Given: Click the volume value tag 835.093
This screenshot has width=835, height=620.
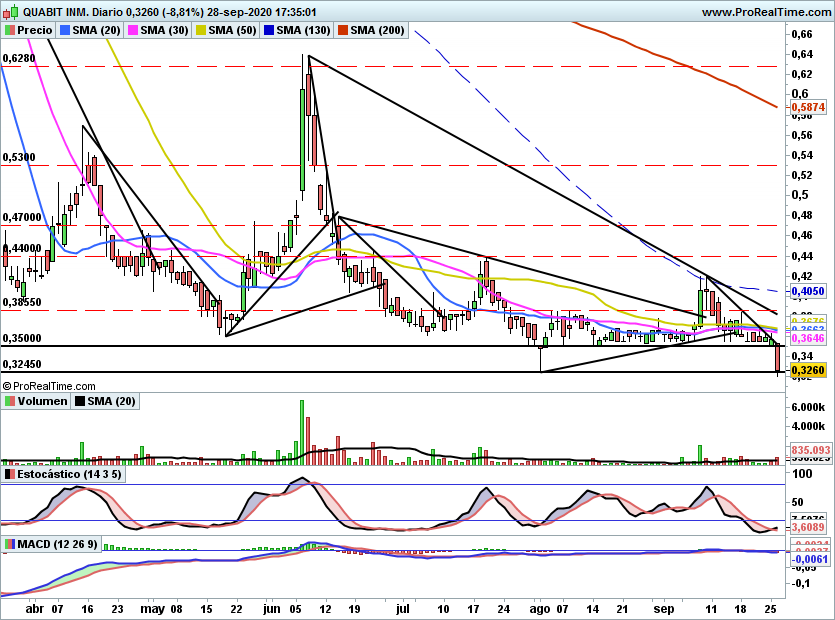Looking at the screenshot, I should [811, 450].
